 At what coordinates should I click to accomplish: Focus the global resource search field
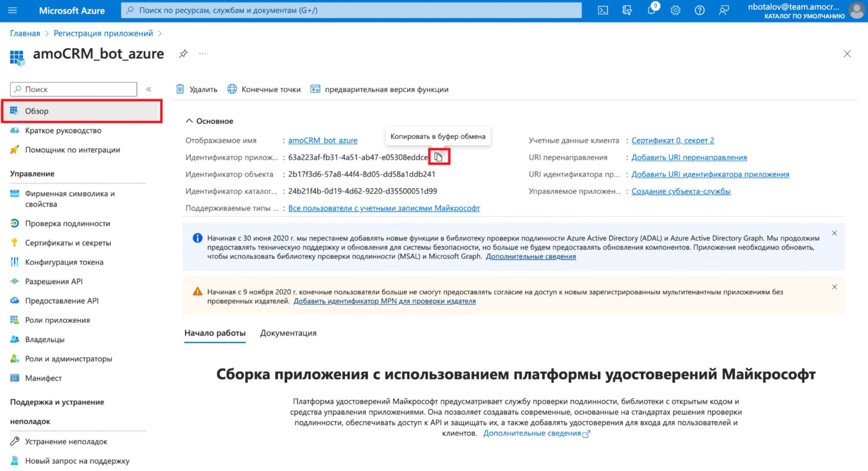coord(351,10)
